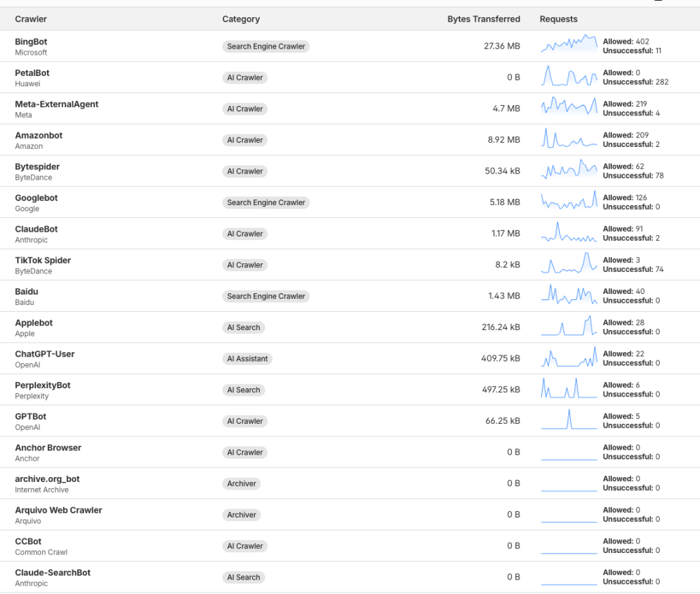This screenshot has height=594, width=700.
Task: Click the Requests column header
Action: [x=558, y=19]
